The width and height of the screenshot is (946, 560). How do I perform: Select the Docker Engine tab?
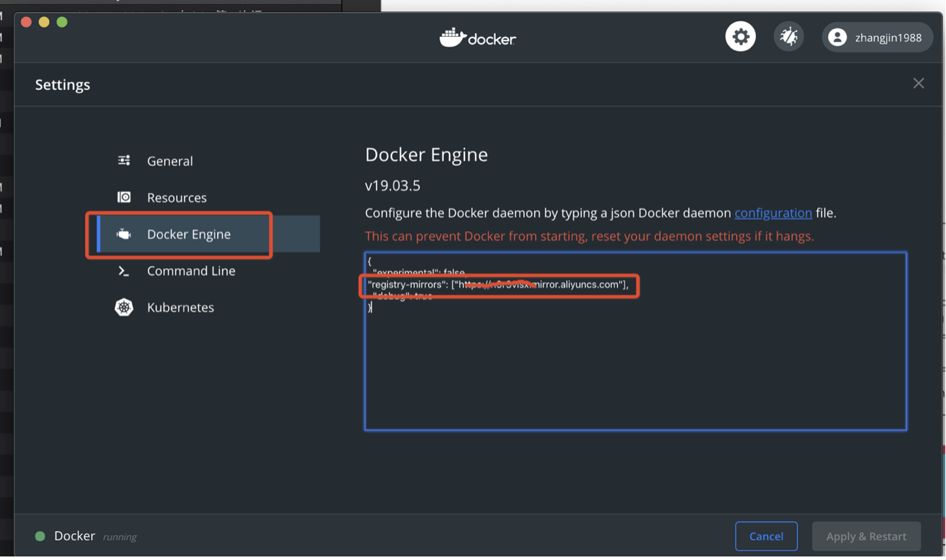tap(208, 234)
